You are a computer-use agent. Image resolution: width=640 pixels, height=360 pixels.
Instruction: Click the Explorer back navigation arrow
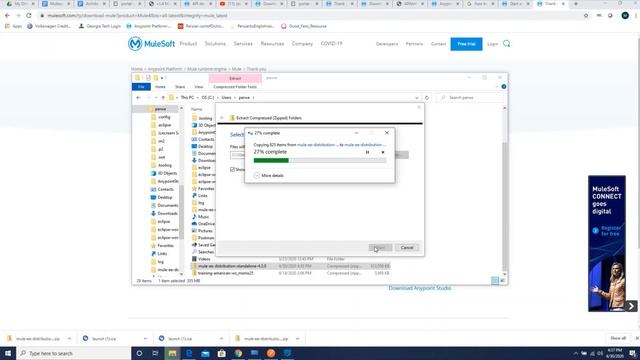[138, 98]
